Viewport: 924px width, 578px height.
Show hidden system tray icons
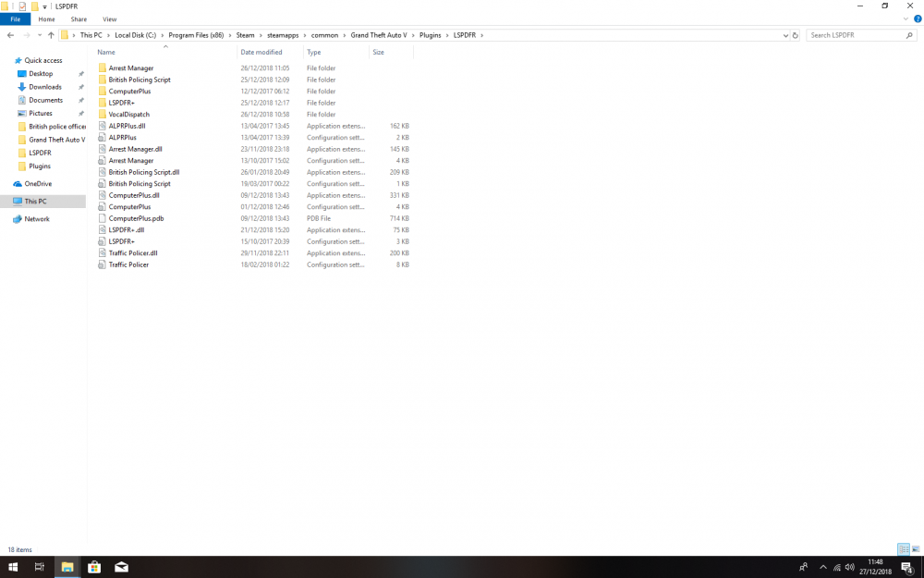click(x=823, y=568)
